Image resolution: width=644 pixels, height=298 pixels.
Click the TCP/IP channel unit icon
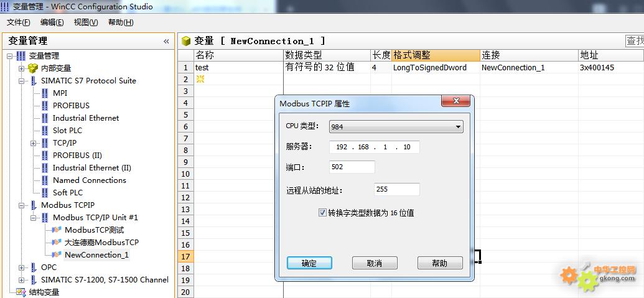45,143
